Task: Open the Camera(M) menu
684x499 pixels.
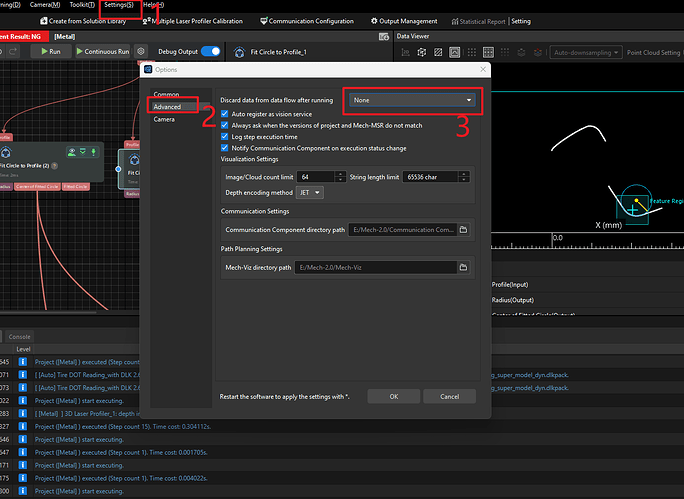Action: [x=45, y=5]
